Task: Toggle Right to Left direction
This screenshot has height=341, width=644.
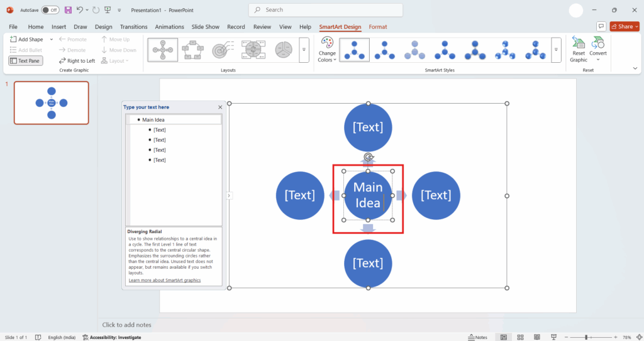Action: (x=77, y=61)
